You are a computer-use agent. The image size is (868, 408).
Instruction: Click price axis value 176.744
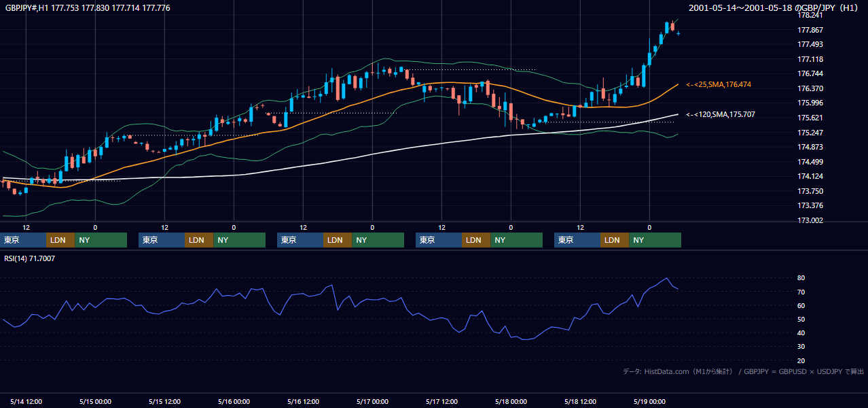click(x=810, y=74)
